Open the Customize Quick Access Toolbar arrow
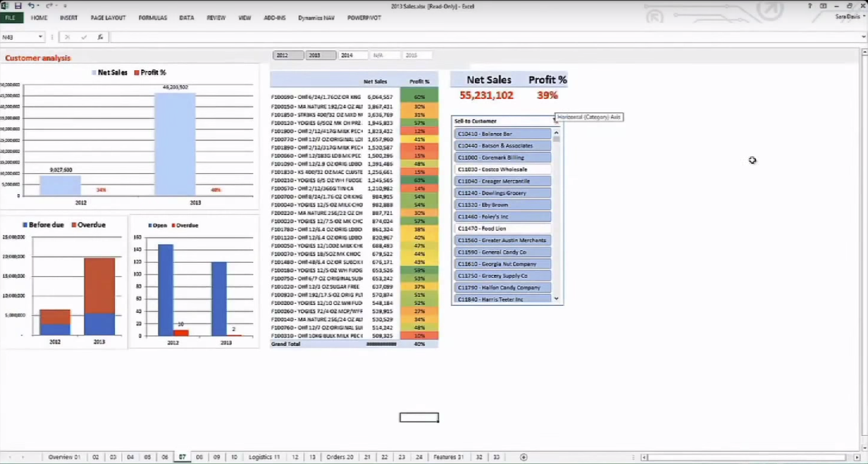 [65, 6]
